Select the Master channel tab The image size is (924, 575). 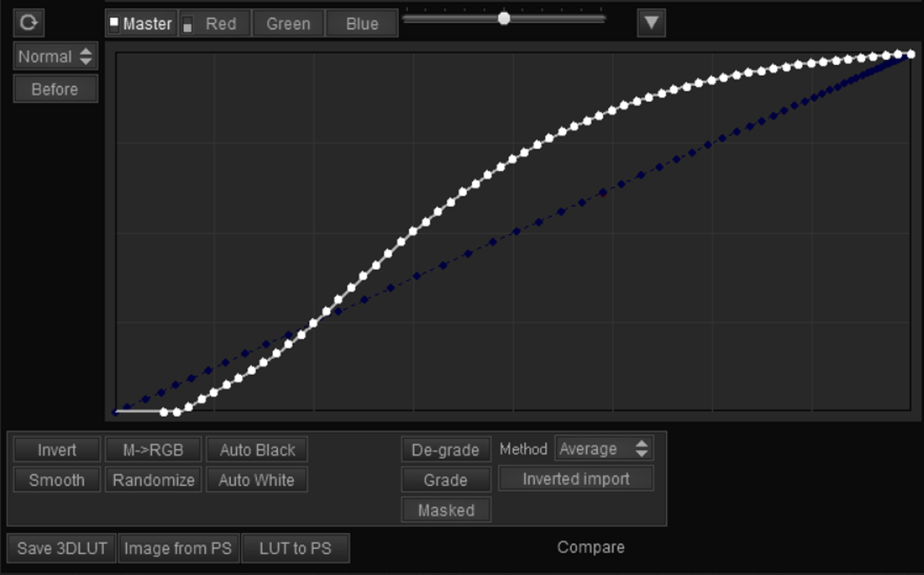point(141,24)
